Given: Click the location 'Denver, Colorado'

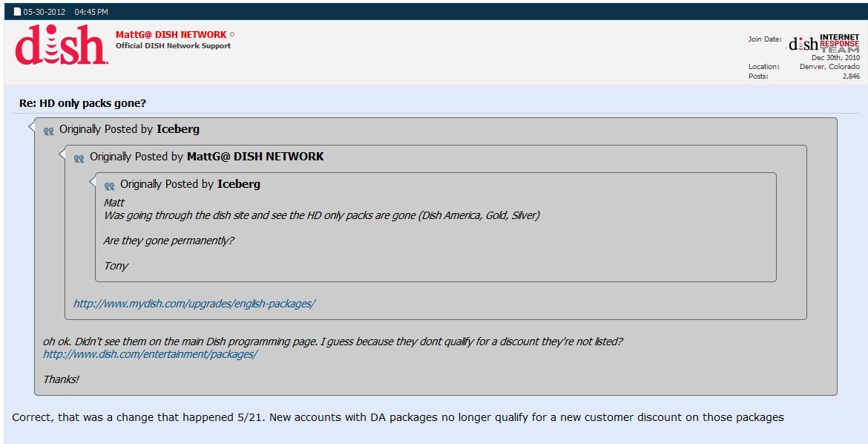Looking at the screenshot, I should coord(830,67).
